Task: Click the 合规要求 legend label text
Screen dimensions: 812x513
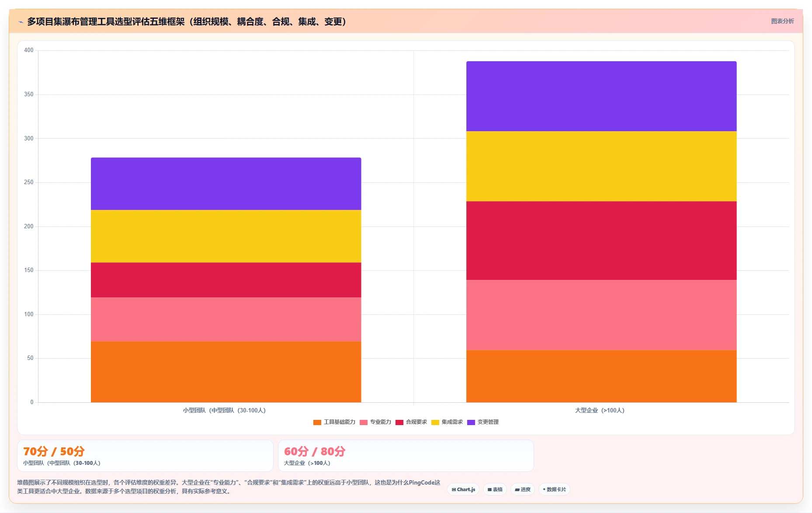Action: (x=416, y=422)
